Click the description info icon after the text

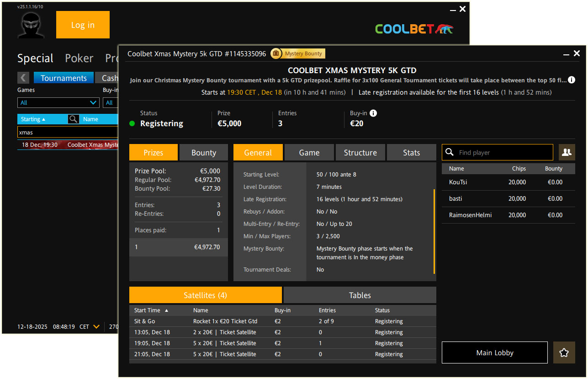pyautogui.click(x=571, y=80)
